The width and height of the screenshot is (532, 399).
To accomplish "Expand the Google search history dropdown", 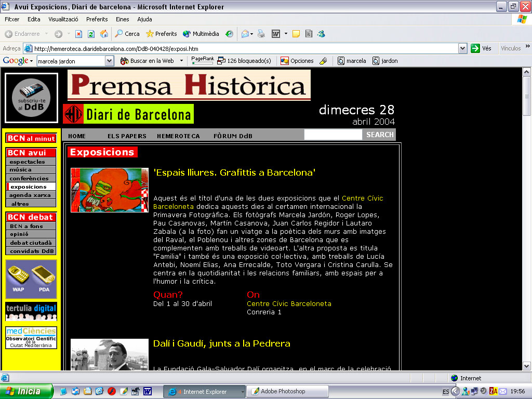I will tap(109, 61).
